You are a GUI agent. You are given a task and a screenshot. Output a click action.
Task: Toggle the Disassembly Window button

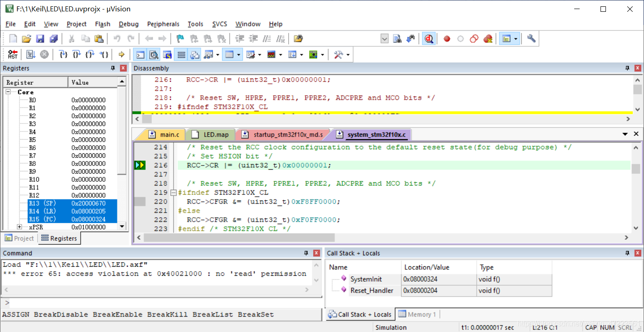[x=154, y=55]
